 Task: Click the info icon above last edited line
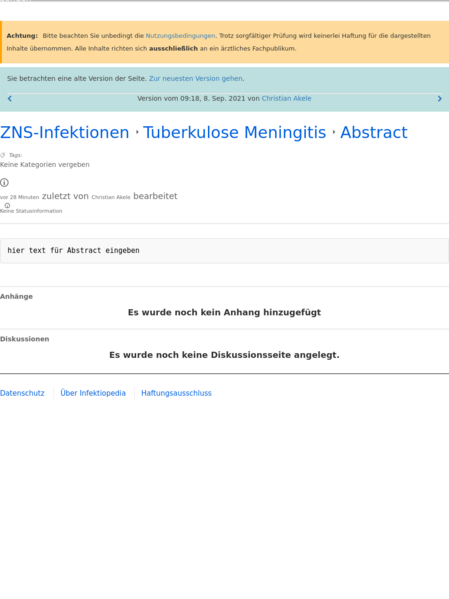[4, 183]
